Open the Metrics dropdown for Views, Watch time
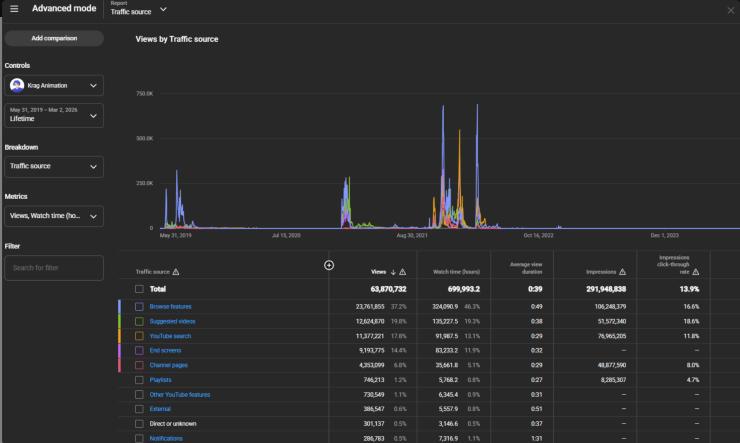The height and width of the screenshot is (443, 740). coord(54,216)
